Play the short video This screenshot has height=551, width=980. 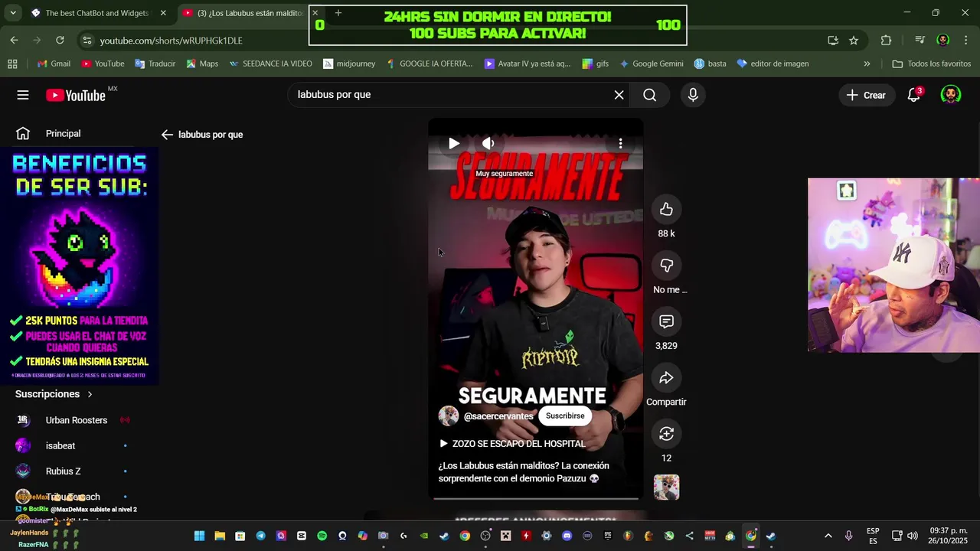point(453,143)
